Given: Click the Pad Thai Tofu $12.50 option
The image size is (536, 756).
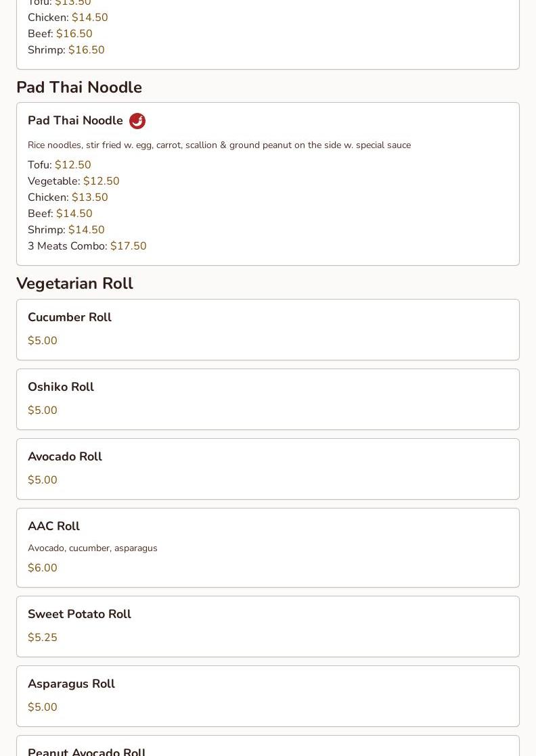Looking at the screenshot, I should (60, 165).
